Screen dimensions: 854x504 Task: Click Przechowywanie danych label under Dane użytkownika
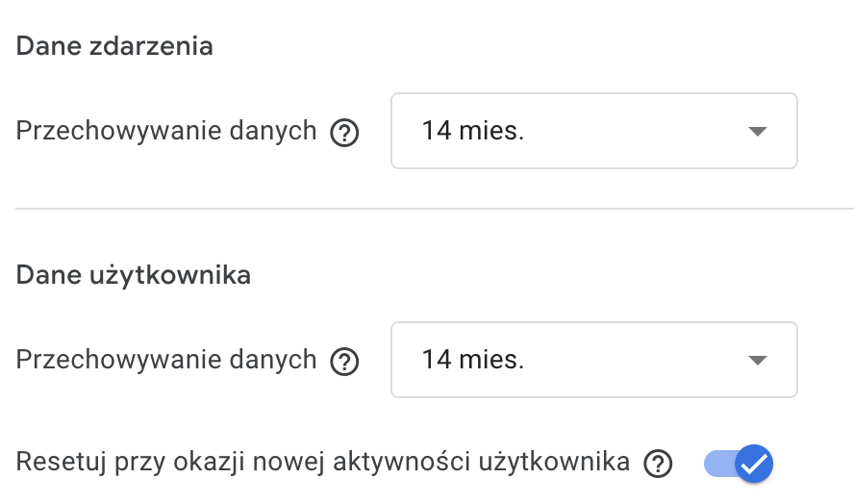[x=166, y=360]
